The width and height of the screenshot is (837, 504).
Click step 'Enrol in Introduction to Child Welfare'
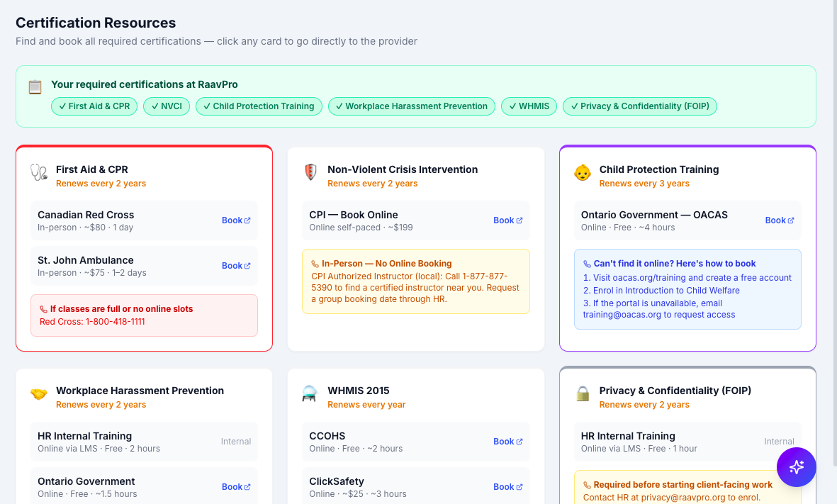(x=661, y=291)
